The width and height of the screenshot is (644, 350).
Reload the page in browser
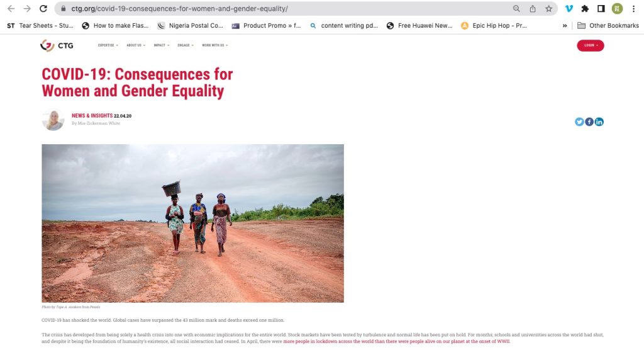(x=43, y=9)
